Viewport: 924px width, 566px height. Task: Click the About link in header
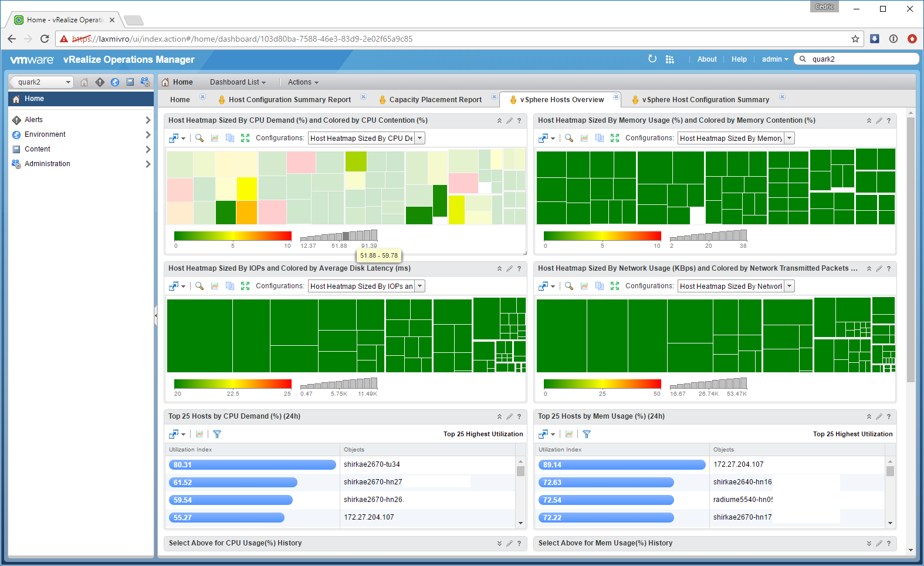pos(707,59)
